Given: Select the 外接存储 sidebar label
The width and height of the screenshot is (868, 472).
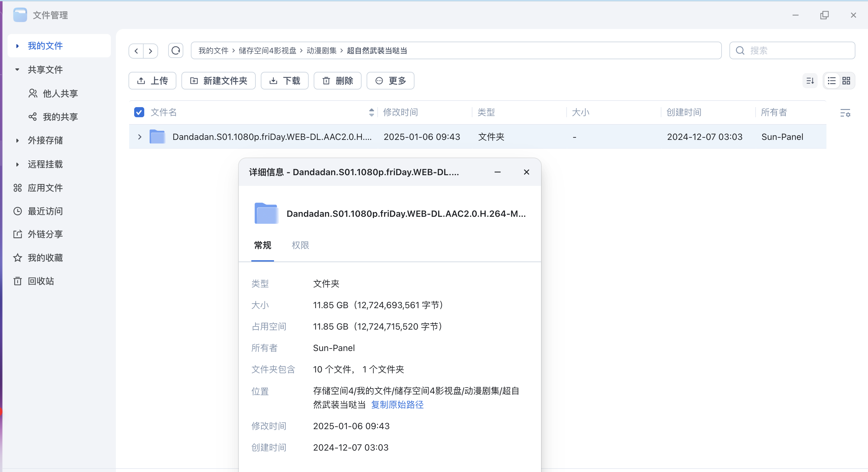Looking at the screenshot, I should click(x=45, y=141).
